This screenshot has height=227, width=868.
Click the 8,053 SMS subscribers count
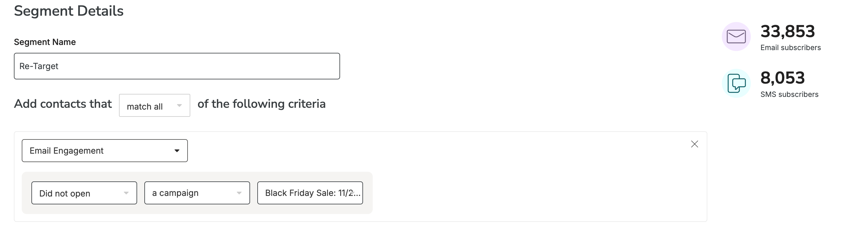[783, 78]
